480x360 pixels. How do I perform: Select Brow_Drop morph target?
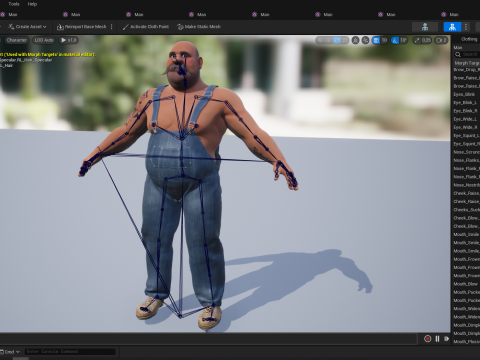click(x=466, y=70)
